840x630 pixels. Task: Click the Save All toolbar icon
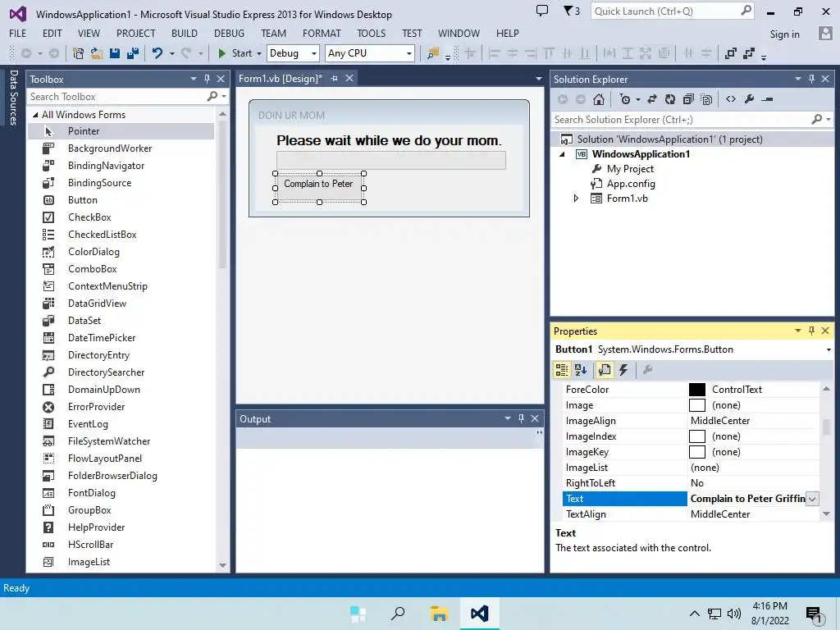pos(133,53)
